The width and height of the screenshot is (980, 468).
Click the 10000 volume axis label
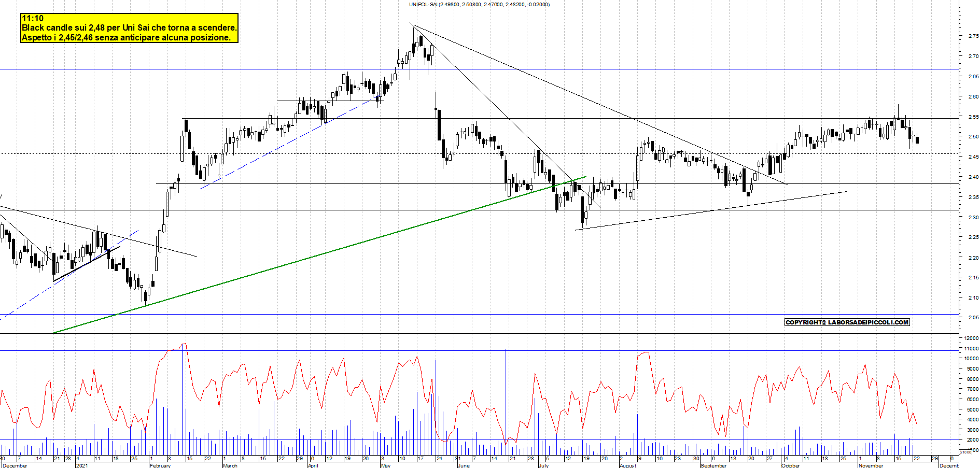tap(972, 358)
